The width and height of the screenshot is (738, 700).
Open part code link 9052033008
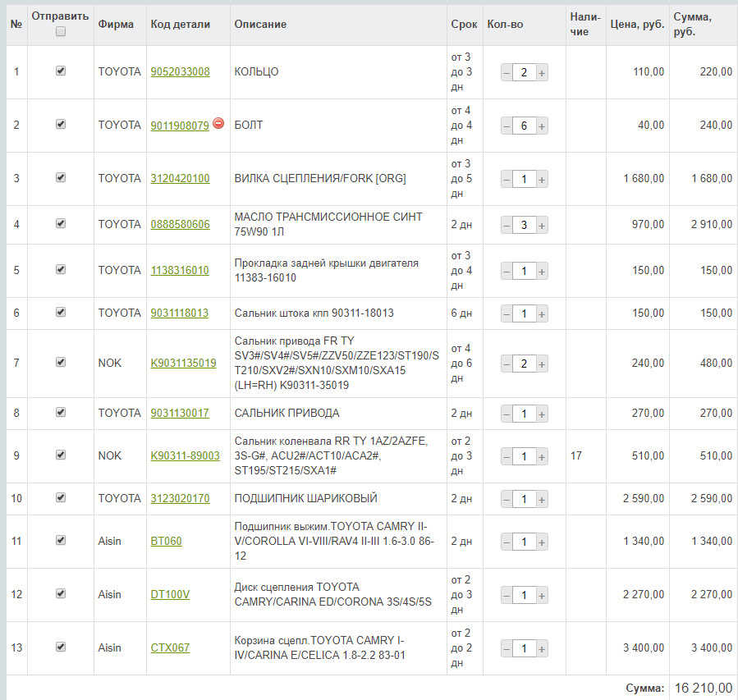[x=181, y=72]
